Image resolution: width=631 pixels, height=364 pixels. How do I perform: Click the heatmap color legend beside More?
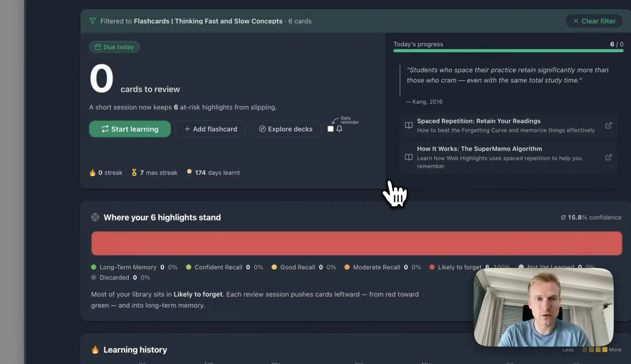(x=594, y=350)
